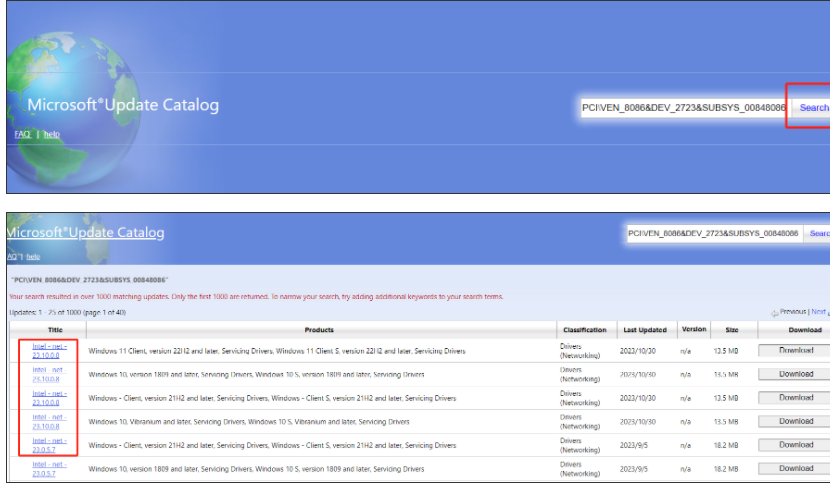Click the Previous page arrow icon
The width and height of the screenshot is (830, 483).
point(774,314)
